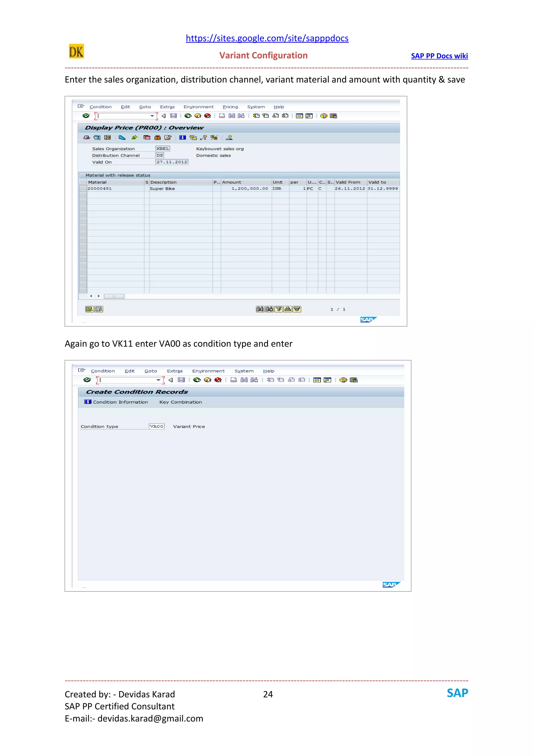Open the Environment menu in Create Condition Records window

tap(209, 371)
